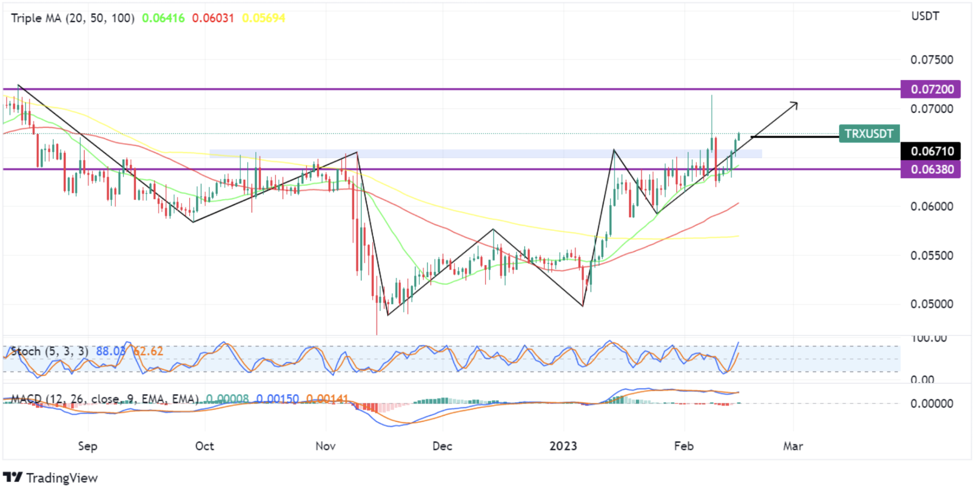Click the 0.05000 price axis label

click(x=931, y=304)
